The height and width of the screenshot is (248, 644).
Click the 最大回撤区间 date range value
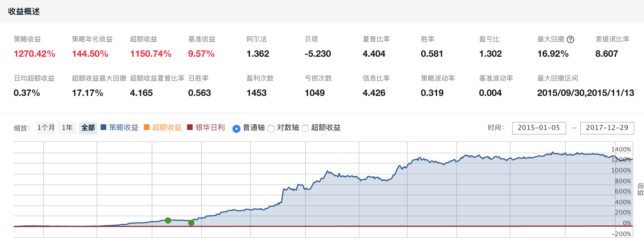(x=585, y=93)
